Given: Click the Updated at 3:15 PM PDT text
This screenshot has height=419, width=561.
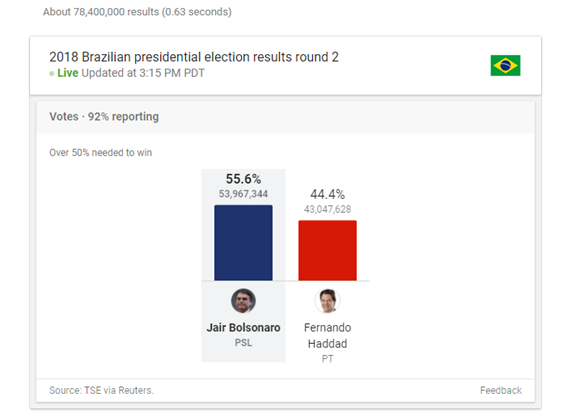Looking at the screenshot, I should point(143,73).
